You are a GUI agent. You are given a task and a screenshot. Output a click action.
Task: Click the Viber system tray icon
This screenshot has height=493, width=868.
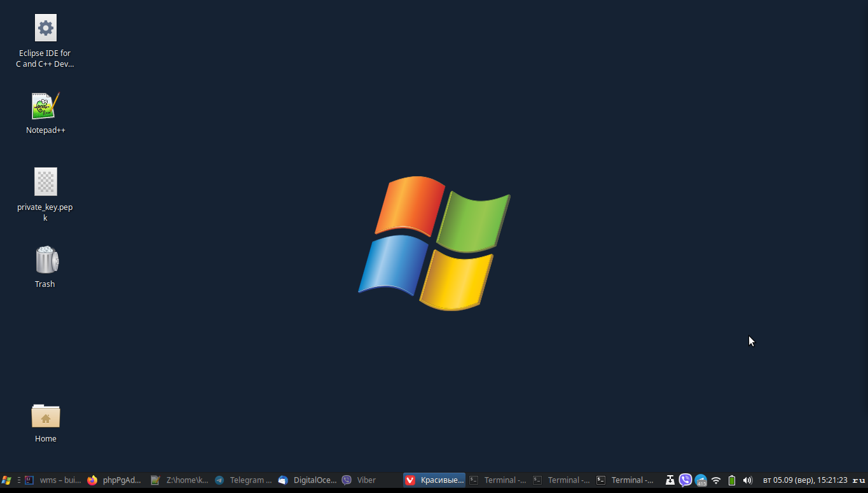point(685,480)
